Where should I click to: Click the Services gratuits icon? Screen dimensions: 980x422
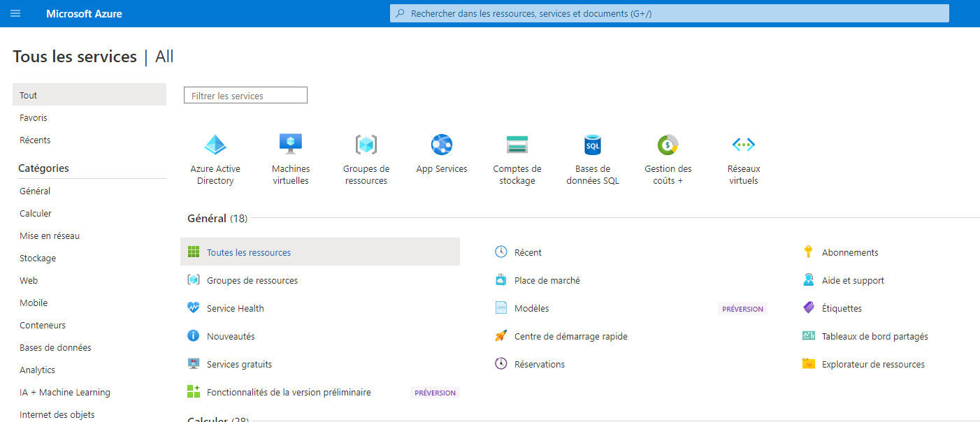click(194, 364)
